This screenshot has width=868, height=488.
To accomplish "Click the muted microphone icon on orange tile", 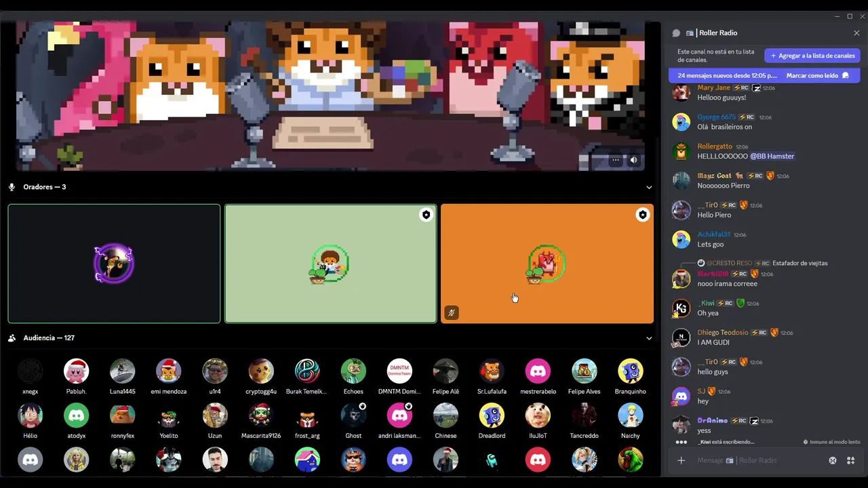I will (452, 312).
